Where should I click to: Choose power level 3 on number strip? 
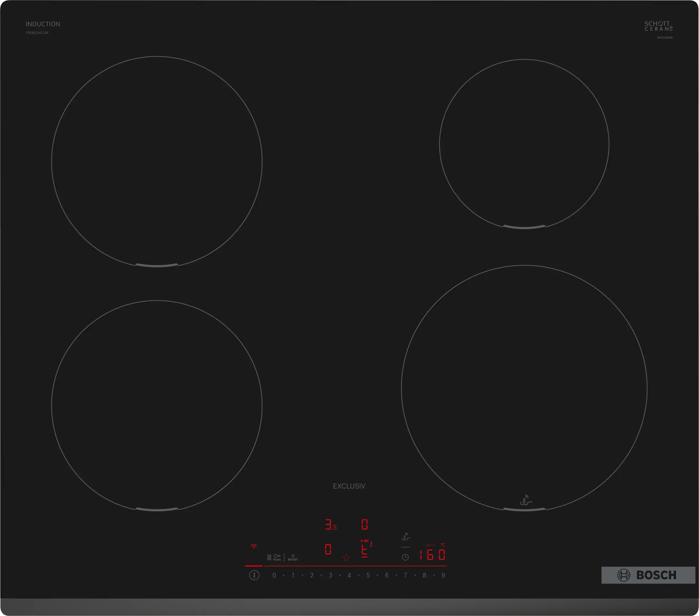coord(330,576)
